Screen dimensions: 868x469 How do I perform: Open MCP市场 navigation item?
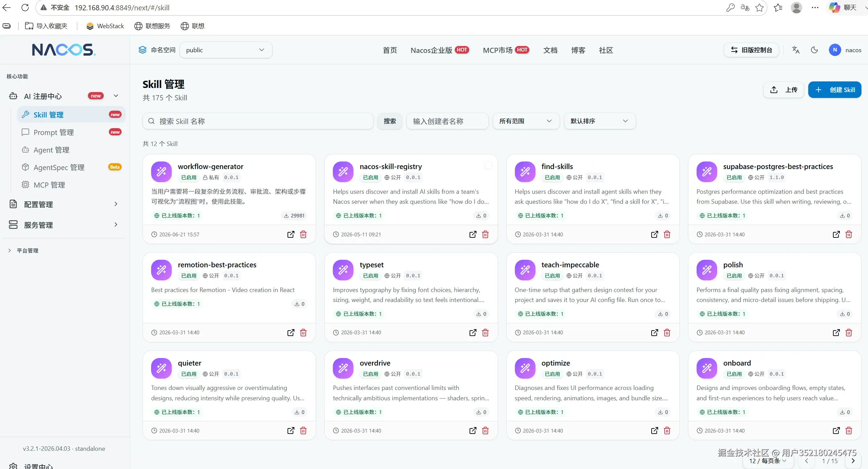point(506,50)
